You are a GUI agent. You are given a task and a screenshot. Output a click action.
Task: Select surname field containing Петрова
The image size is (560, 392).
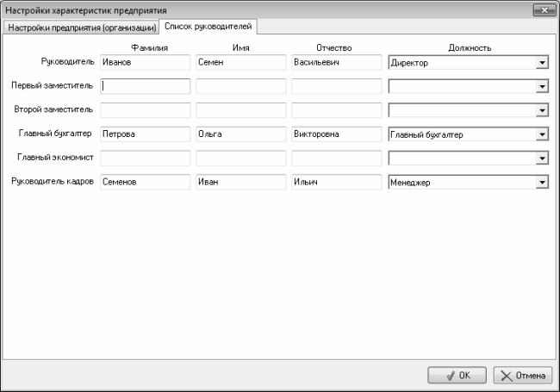pos(145,134)
